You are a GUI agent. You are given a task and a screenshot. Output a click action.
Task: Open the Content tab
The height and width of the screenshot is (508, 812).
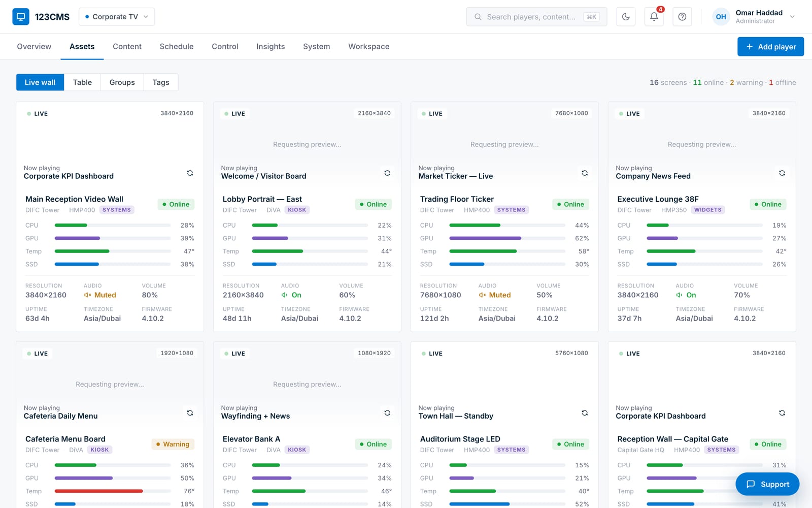click(127, 46)
